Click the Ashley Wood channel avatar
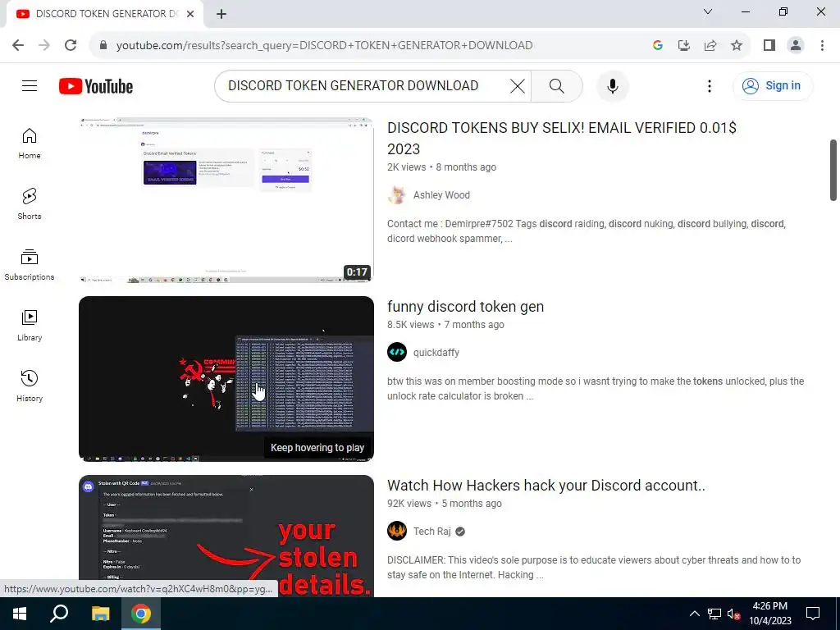 click(x=397, y=195)
